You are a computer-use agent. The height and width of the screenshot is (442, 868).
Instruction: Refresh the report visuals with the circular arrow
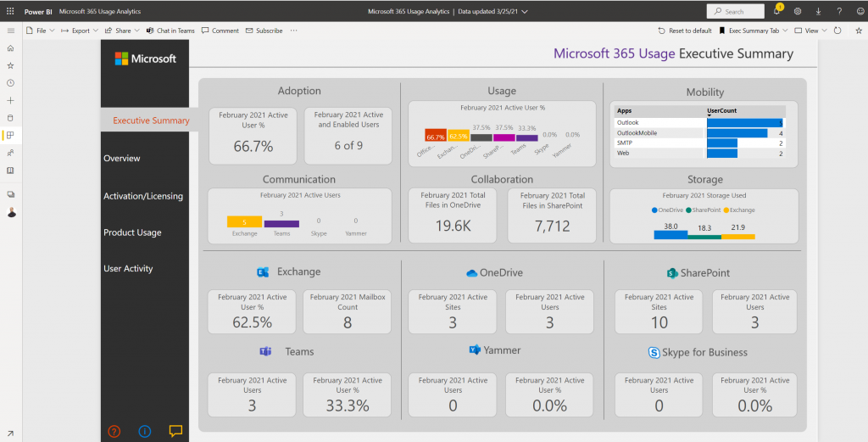[x=837, y=31]
